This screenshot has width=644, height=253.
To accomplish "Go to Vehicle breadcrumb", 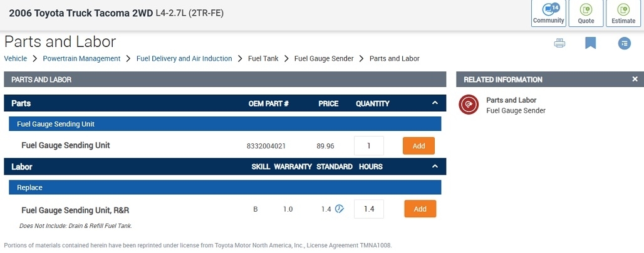I will [x=16, y=59].
